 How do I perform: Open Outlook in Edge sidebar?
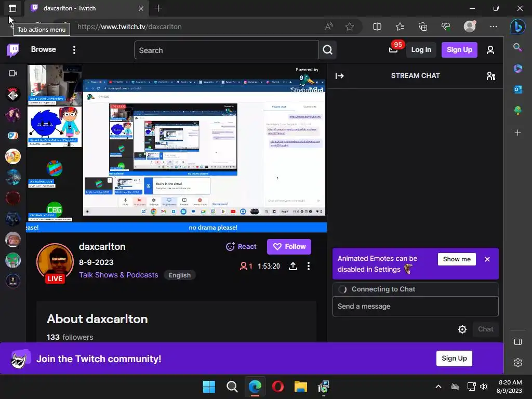517,89
